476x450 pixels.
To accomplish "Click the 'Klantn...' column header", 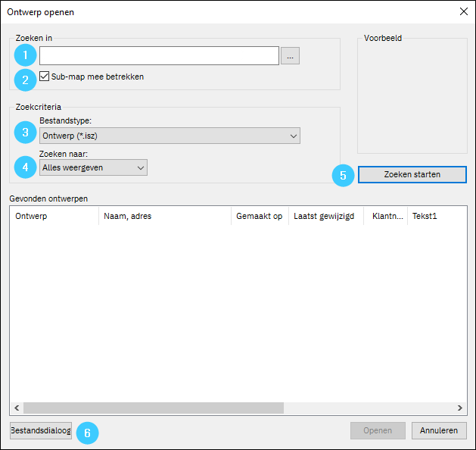I will 385,216.
